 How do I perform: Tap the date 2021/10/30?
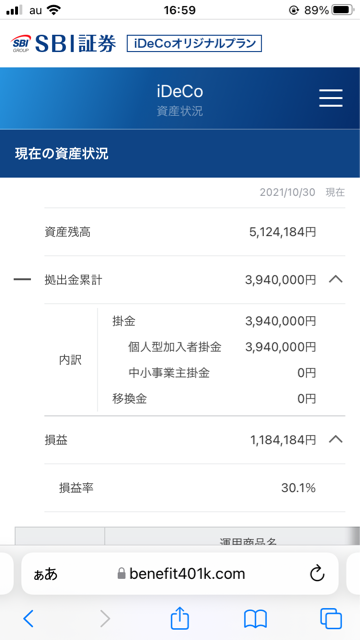coord(288,193)
